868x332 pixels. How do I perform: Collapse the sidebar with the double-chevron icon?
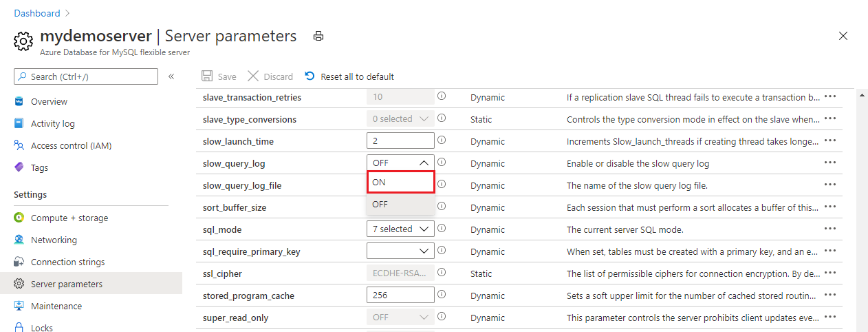pyautogui.click(x=171, y=76)
